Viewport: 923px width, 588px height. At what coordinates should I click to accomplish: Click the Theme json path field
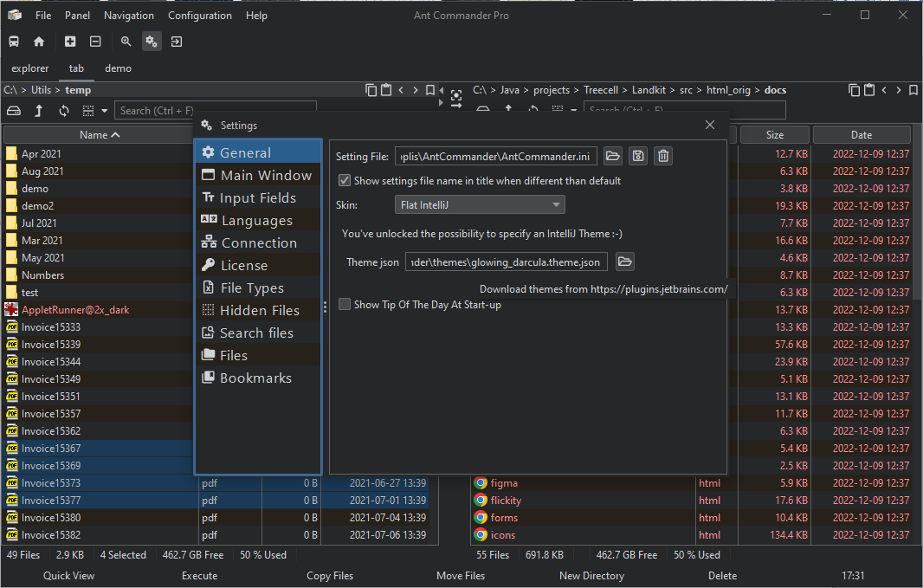[507, 262]
